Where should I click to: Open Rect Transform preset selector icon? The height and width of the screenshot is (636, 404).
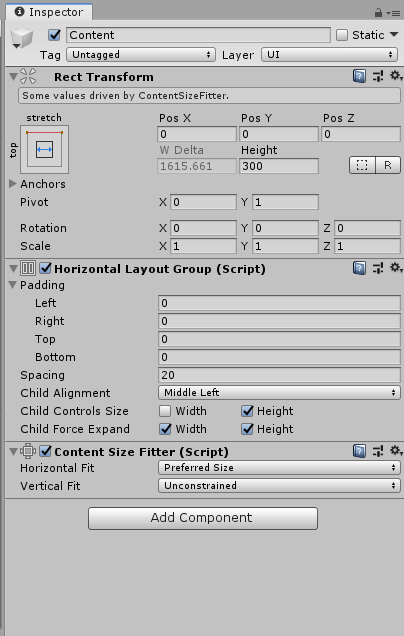378,76
